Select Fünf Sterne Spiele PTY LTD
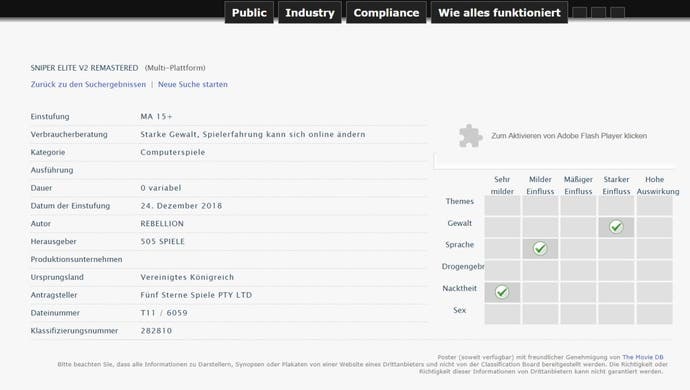Viewport: 690px width, 390px height. point(196,295)
